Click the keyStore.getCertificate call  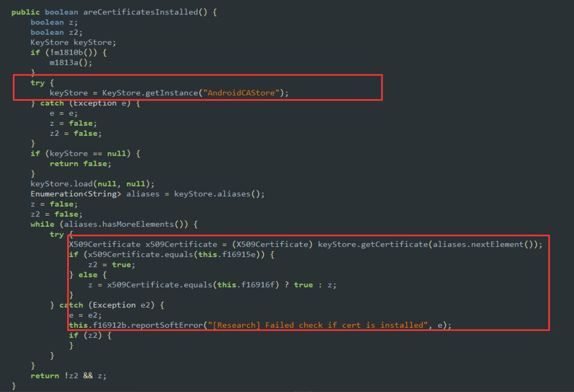tap(373, 245)
